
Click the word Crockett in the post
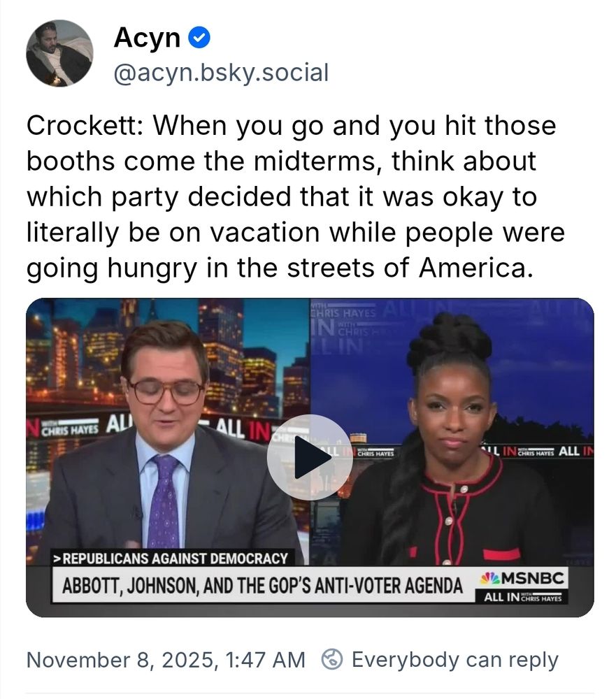pos(85,126)
